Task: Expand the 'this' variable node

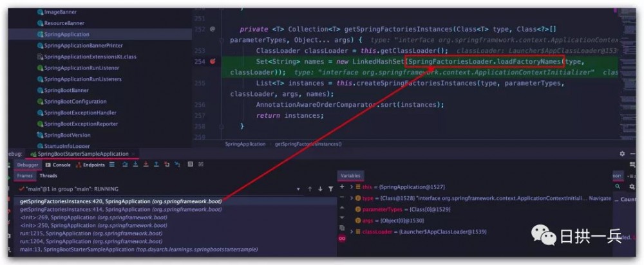Action: (352, 187)
